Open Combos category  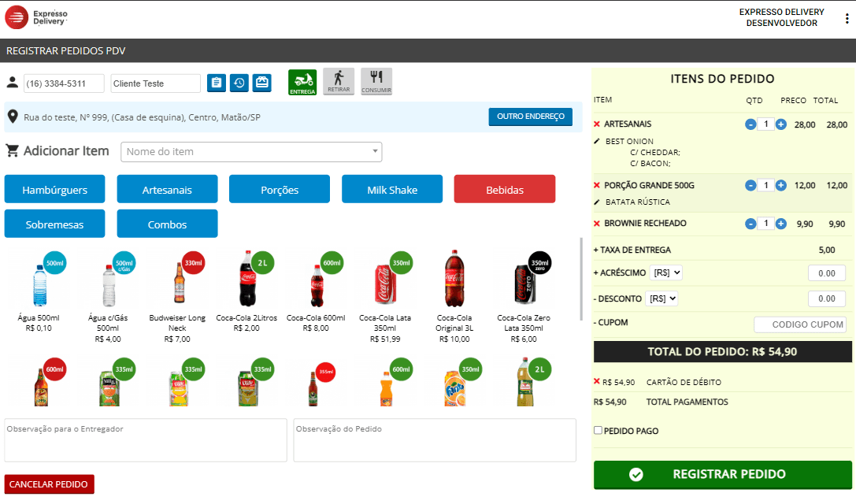[167, 224]
